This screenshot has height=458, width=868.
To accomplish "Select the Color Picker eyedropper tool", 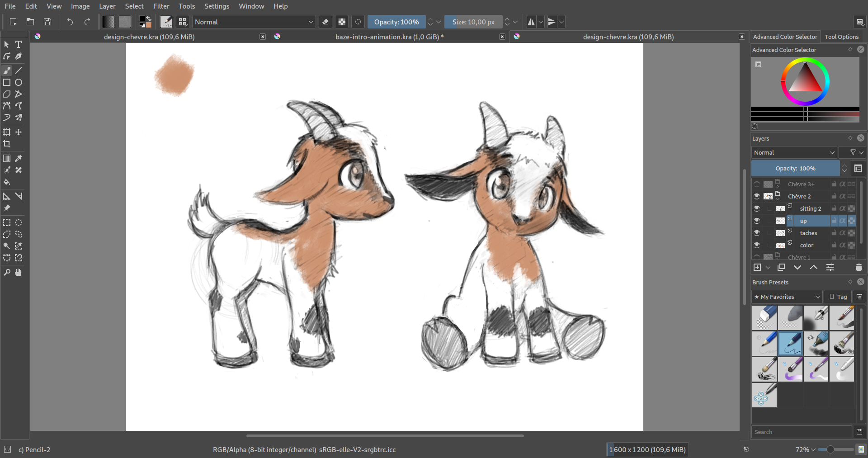I will 19,158.
